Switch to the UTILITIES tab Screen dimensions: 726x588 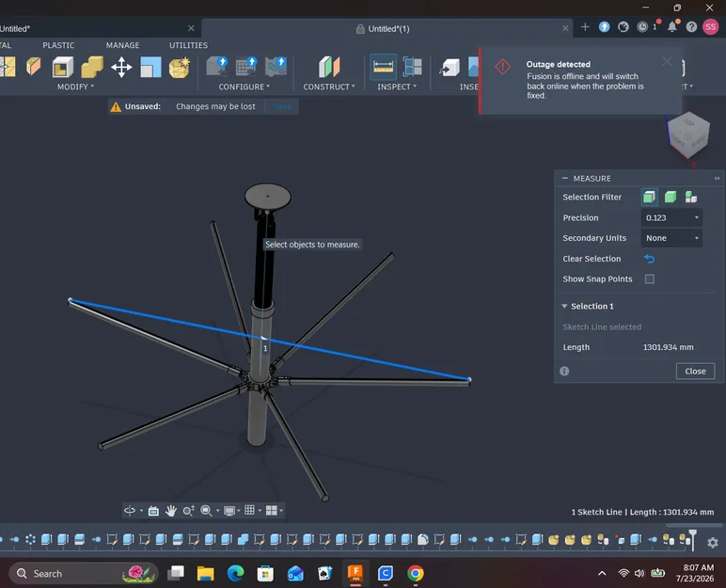188,45
